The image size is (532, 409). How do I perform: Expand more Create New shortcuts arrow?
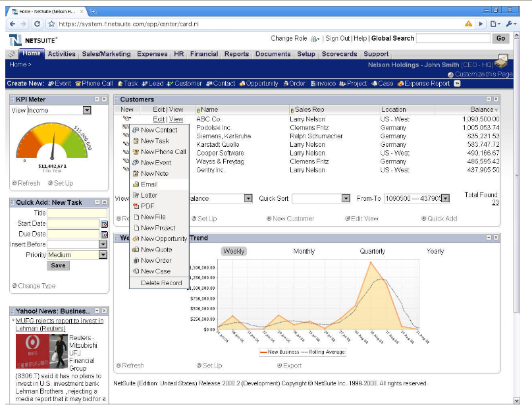[458, 84]
